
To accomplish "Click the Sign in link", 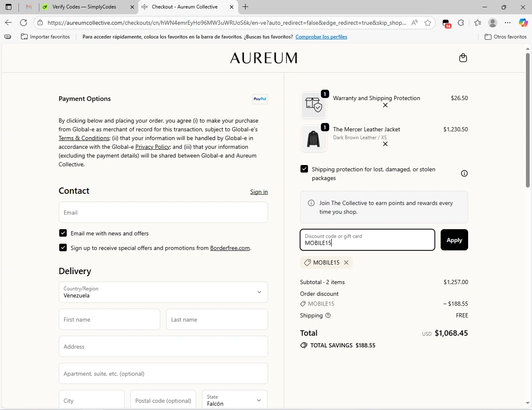I will 259,192.
